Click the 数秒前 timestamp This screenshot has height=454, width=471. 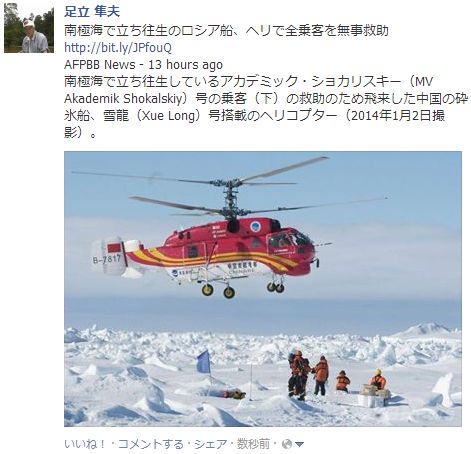point(253,444)
